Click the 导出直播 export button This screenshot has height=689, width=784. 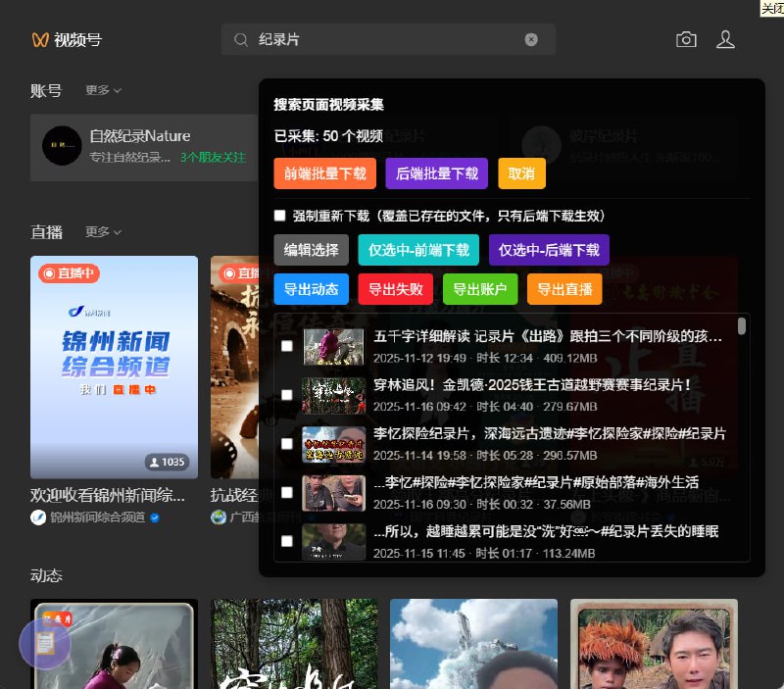point(563,289)
